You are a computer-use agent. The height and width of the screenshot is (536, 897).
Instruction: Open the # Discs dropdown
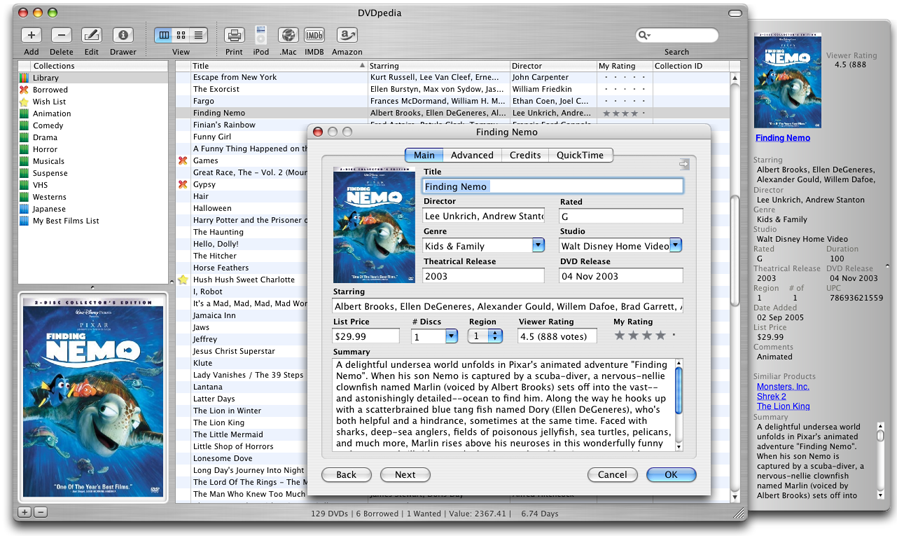(x=451, y=336)
